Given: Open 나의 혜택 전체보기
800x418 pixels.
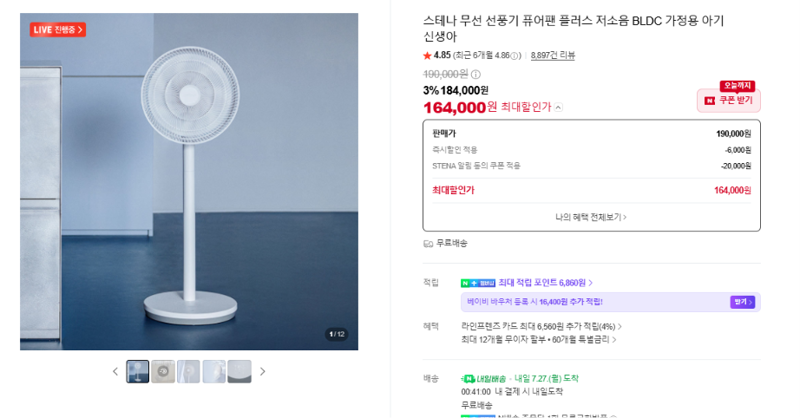Looking at the screenshot, I should pos(591,217).
